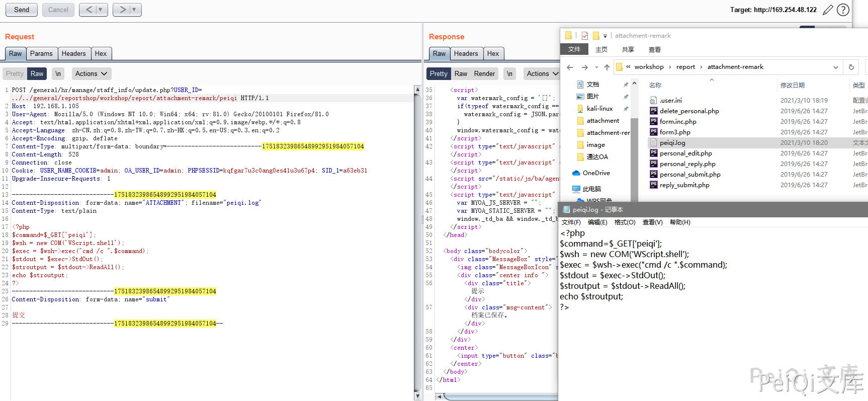868x401 pixels.
Task: Click the 文档 quick access folder
Action: (x=588, y=84)
